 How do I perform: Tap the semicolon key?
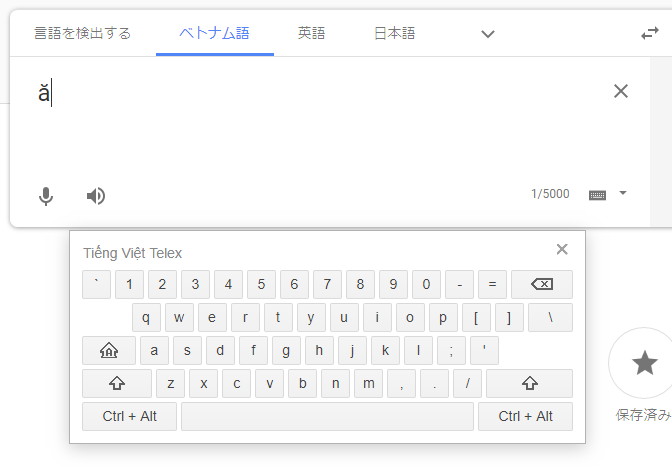coord(451,350)
